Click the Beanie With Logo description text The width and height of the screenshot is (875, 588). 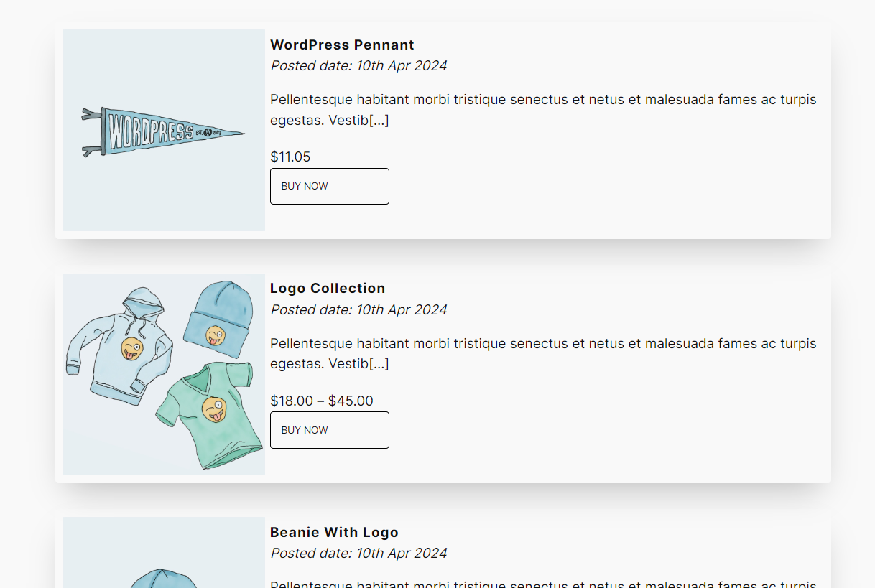pyautogui.click(x=543, y=584)
